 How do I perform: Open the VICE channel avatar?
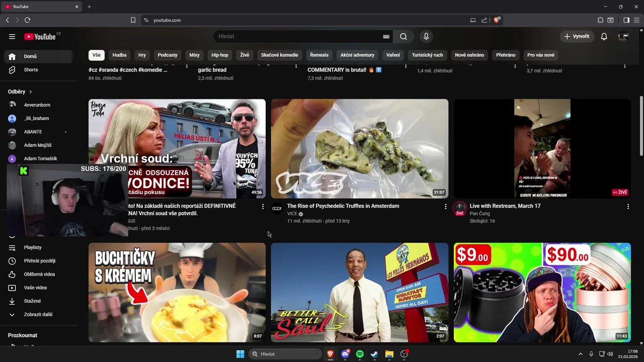pos(277,209)
